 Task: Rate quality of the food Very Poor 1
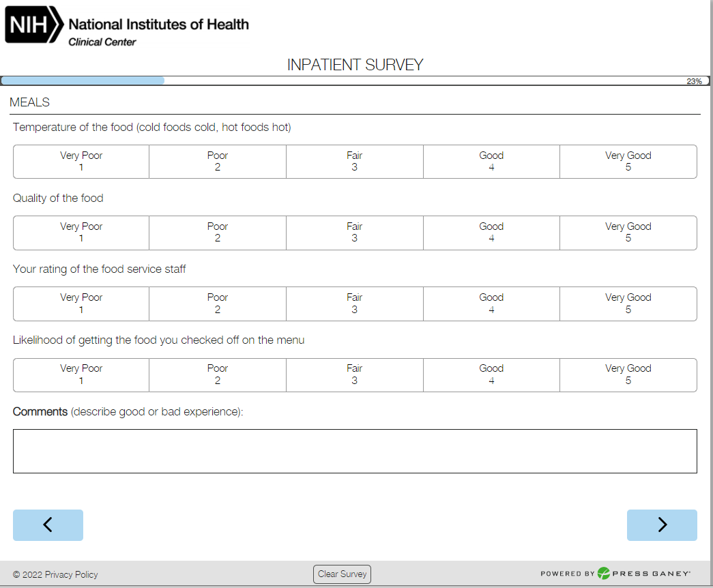click(81, 233)
